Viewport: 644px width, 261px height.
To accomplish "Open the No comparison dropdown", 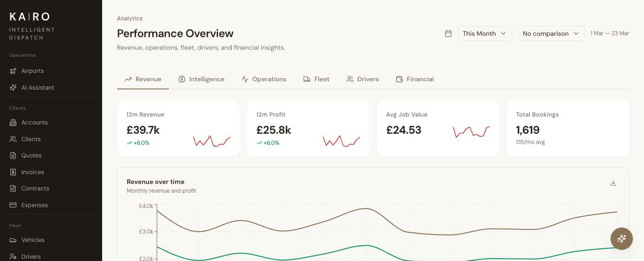I will pyautogui.click(x=551, y=33).
